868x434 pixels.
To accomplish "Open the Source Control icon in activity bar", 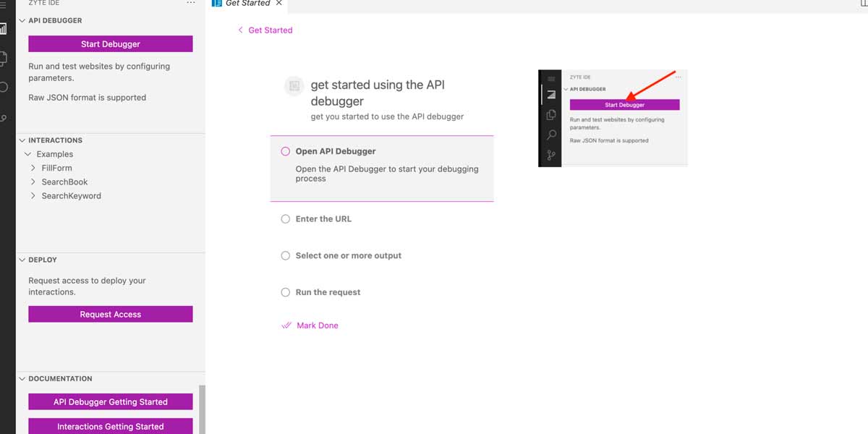I will coord(3,118).
